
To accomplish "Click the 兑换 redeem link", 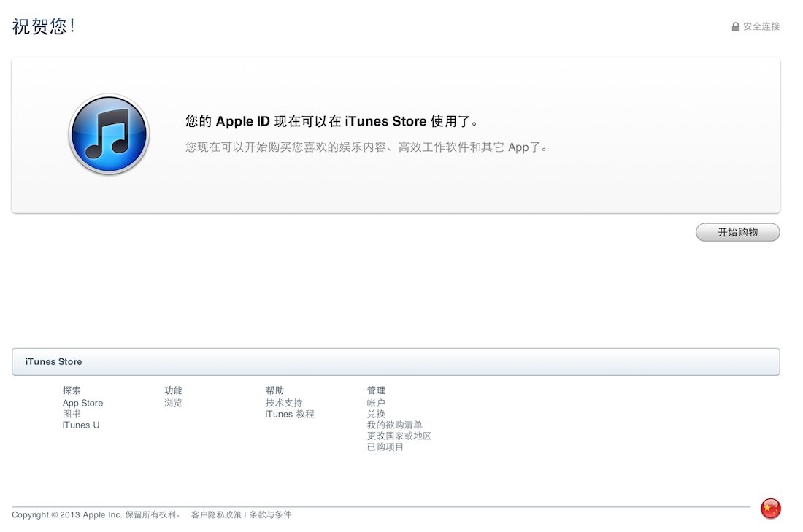I will point(376,414).
